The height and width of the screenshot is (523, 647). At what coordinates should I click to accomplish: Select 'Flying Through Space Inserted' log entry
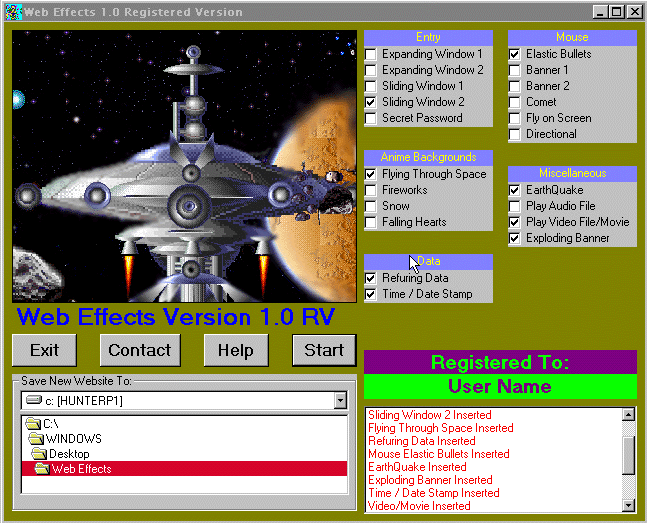tap(441, 428)
